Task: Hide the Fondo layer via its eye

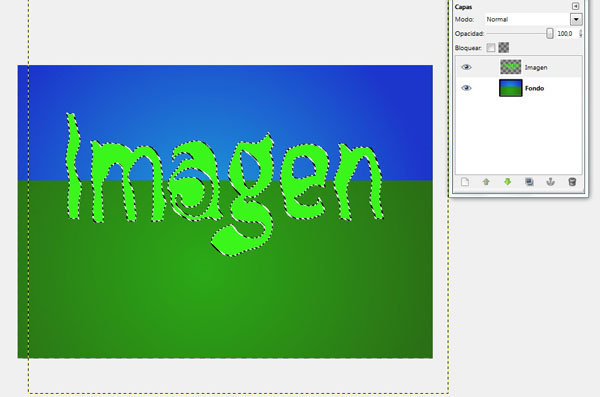Action: click(466, 88)
